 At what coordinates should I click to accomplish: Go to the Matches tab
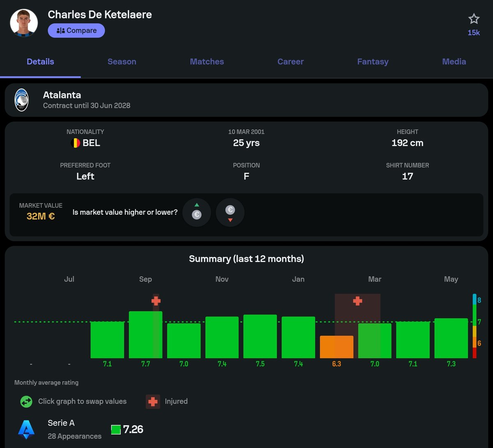(207, 62)
